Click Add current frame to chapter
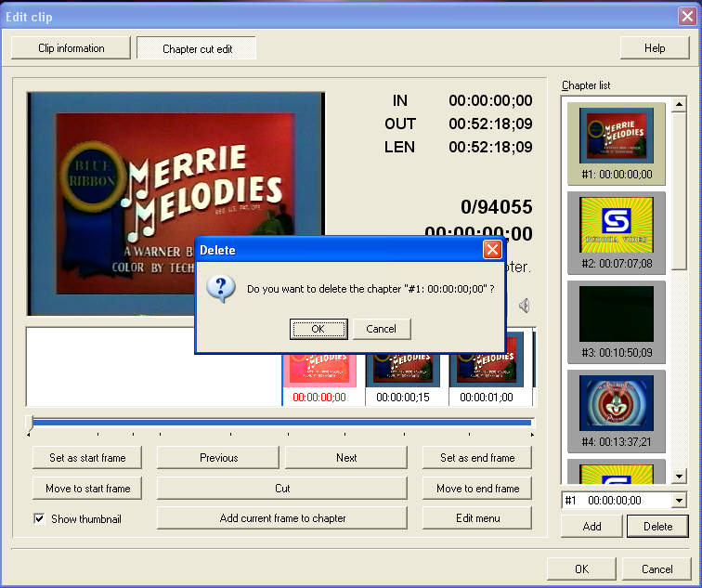The image size is (702, 588). click(x=282, y=518)
